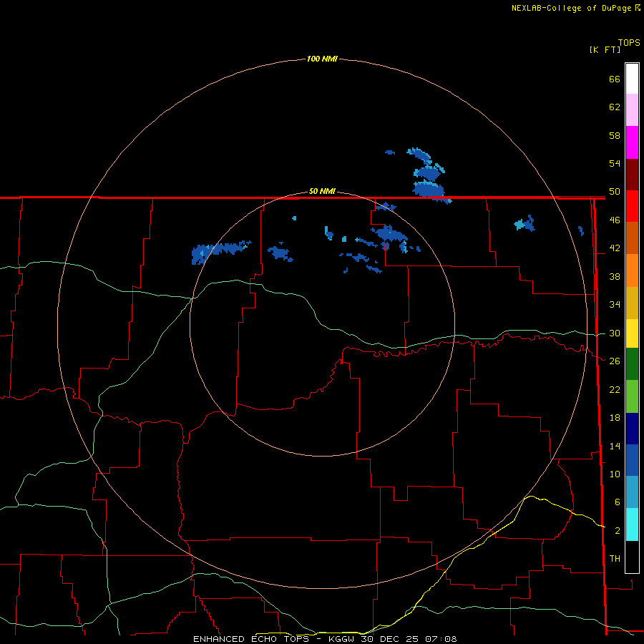Click the isolated echo near the east state line
Image resolution: width=644 pixels, height=644 pixels.
[581, 230]
